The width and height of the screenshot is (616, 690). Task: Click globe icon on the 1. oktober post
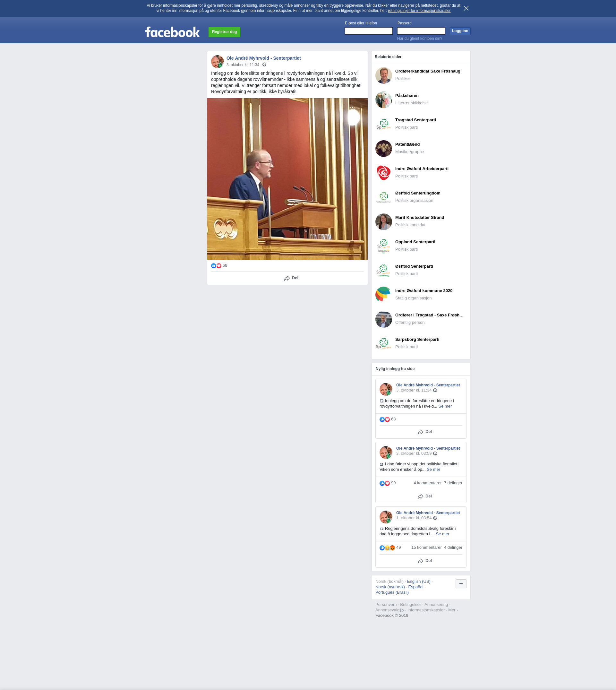click(435, 518)
